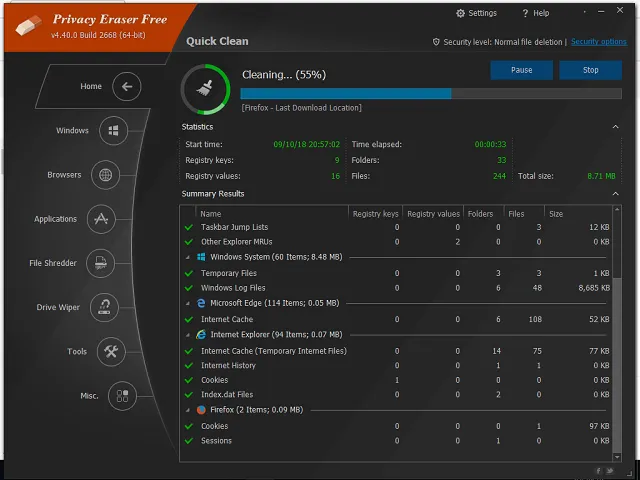Collapse the Internet Explorer results group
640x480 pixels.
[187, 334]
